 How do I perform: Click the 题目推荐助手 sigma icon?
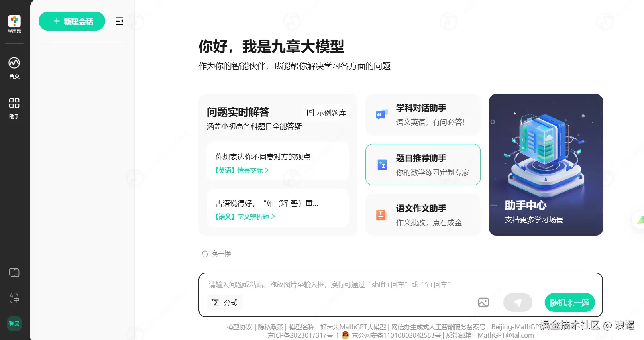(382, 165)
